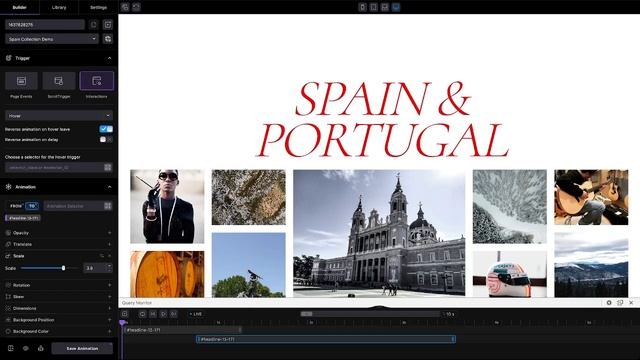The width and height of the screenshot is (640, 360).
Task: Select the Interactions trigger type
Action: [97, 81]
